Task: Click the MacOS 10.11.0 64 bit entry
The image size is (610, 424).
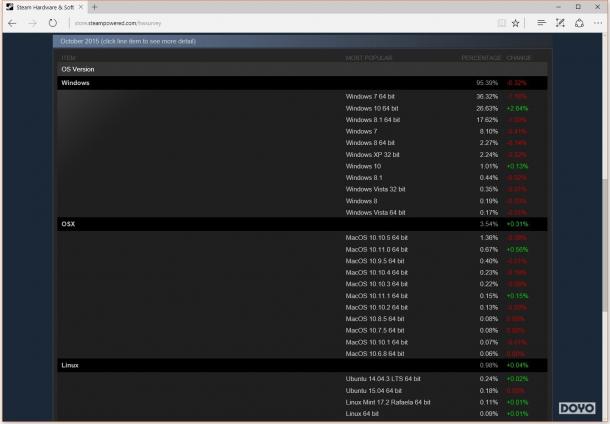Action: click(x=377, y=249)
